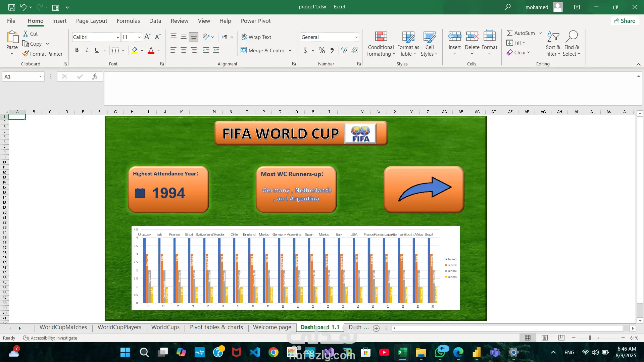
Task: Toggle Italic formatting
Action: tap(87, 50)
